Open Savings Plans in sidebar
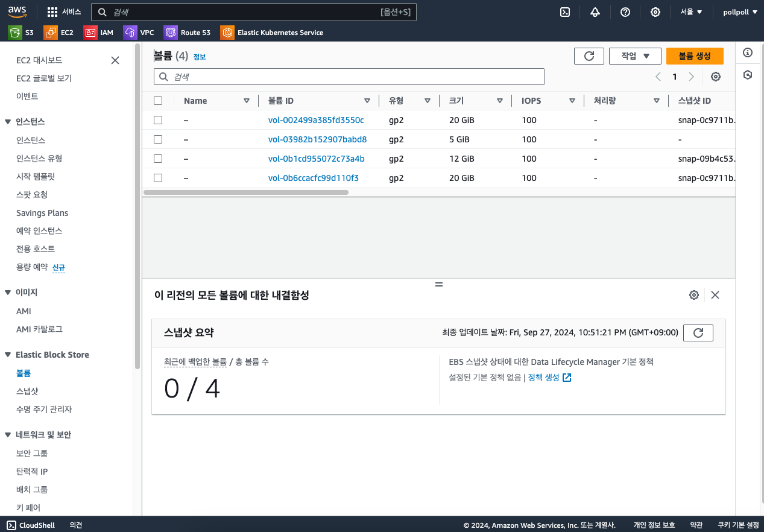This screenshot has width=764, height=532. [42, 213]
